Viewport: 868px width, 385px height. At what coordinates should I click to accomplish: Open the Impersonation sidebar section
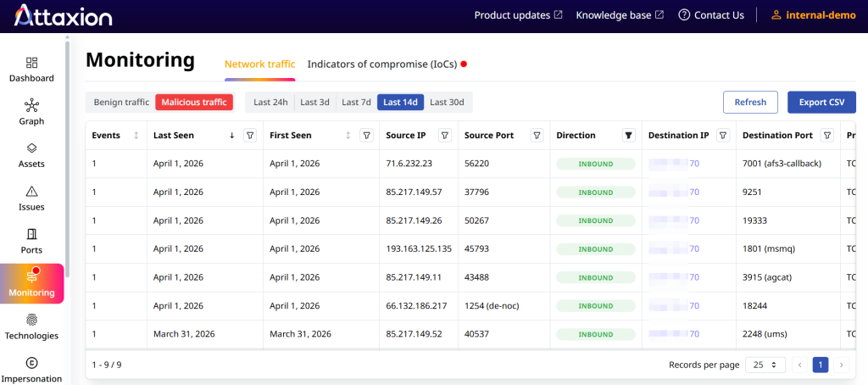[31, 370]
